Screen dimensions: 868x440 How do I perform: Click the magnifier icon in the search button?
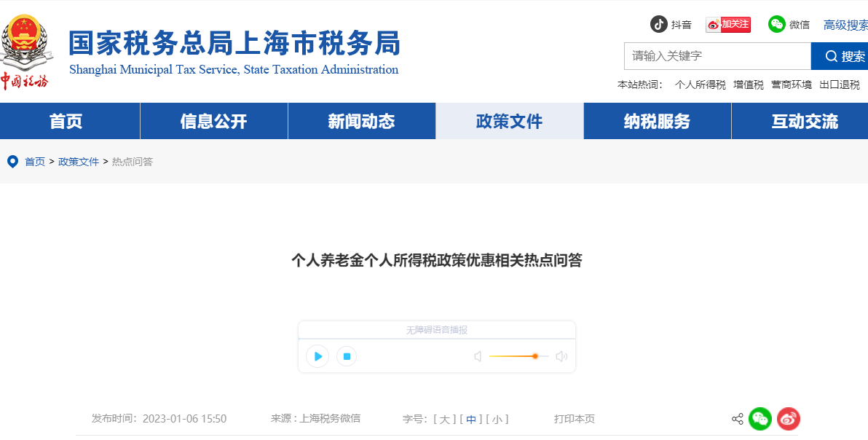(832, 56)
